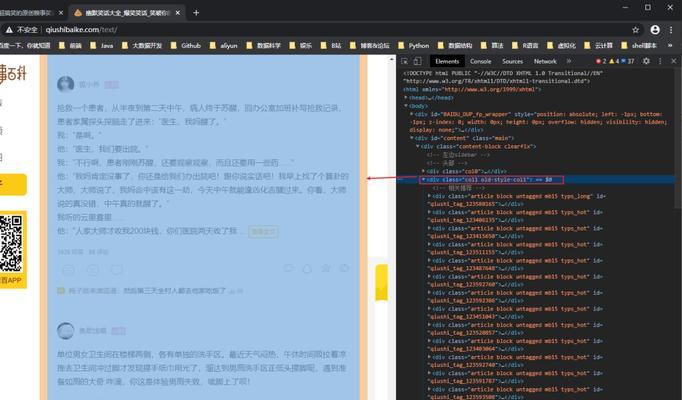Open DevTools settings gear
This screenshot has height=400, width=682.
point(646,61)
